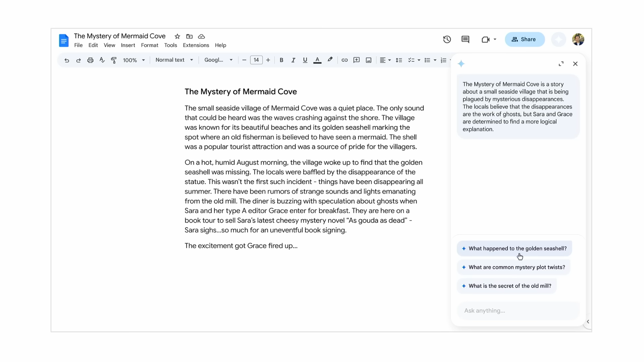Click the Ask anything input field
Image resolution: width=644 pixels, height=362 pixels.
click(521, 310)
